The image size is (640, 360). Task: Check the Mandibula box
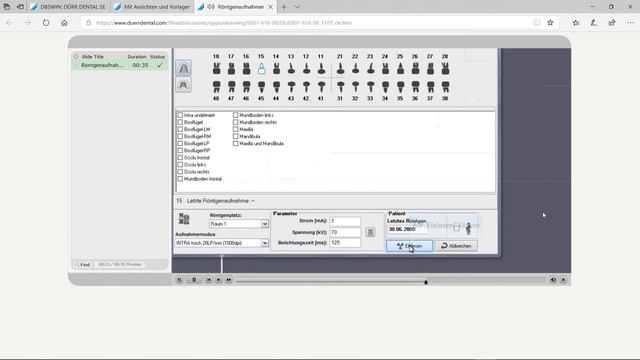236,136
